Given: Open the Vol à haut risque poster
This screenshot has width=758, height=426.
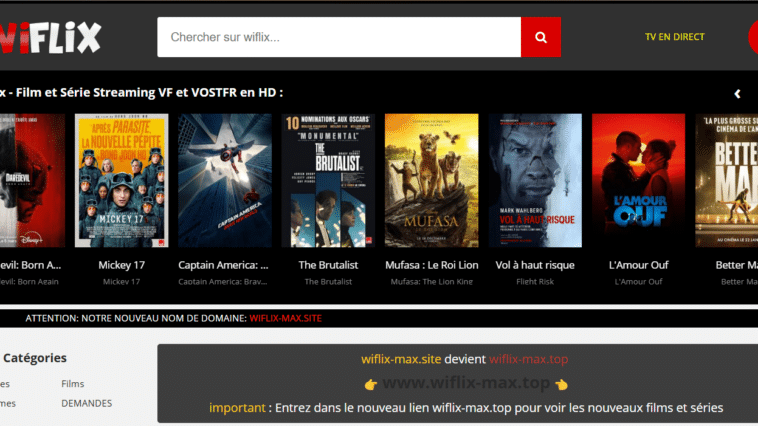Looking at the screenshot, I should pyautogui.click(x=535, y=180).
